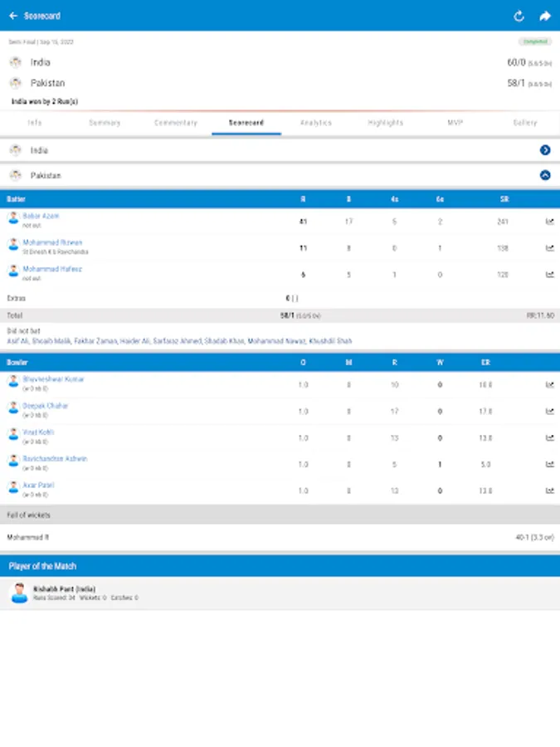Open Ravichandran Ashwin's profile link
The image size is (560, 747).
click(56, 459)
